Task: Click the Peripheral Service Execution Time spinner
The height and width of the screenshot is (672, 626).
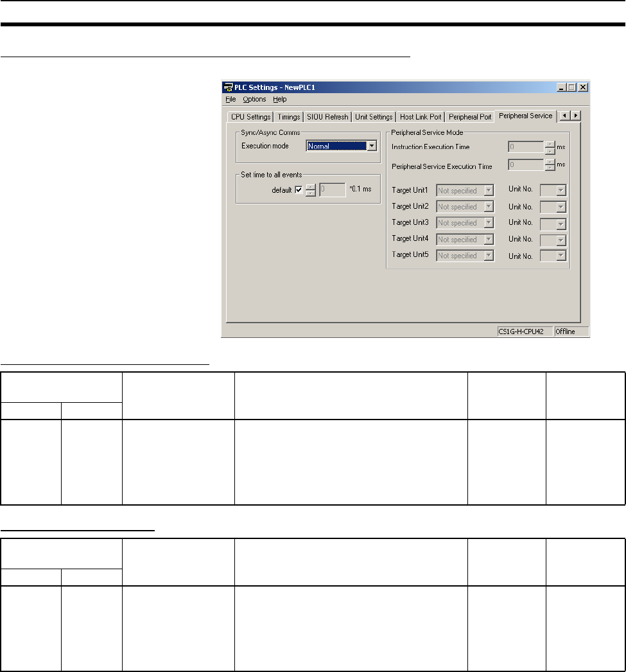Action: (x=550, y=164)
